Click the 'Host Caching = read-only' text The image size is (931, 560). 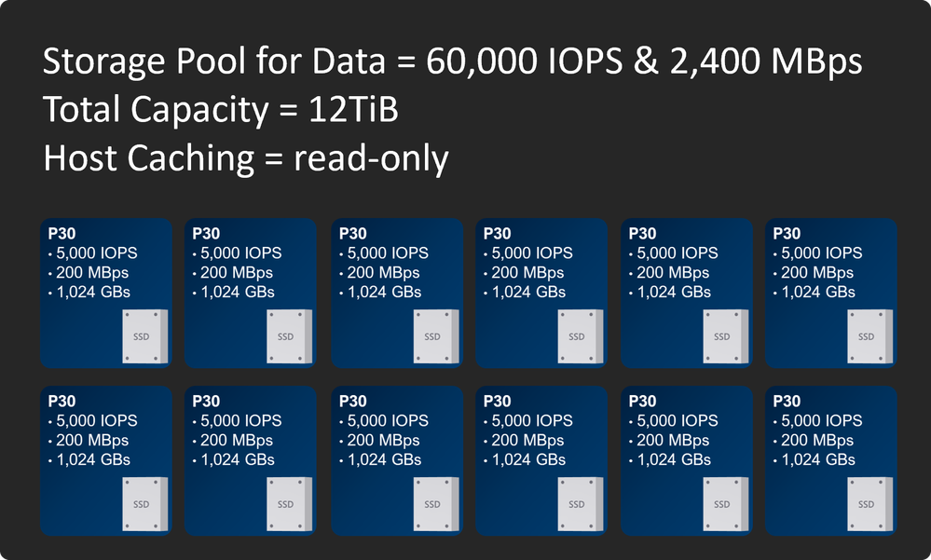(x=246, y=159)
